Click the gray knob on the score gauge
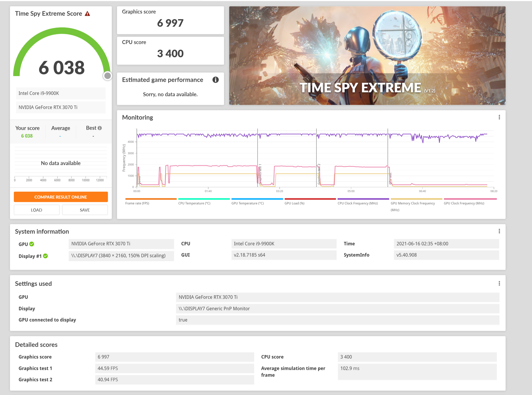Image resolution: width=532 pixels, height=395 pixels. pyautogui.click(x=107, y=76)
